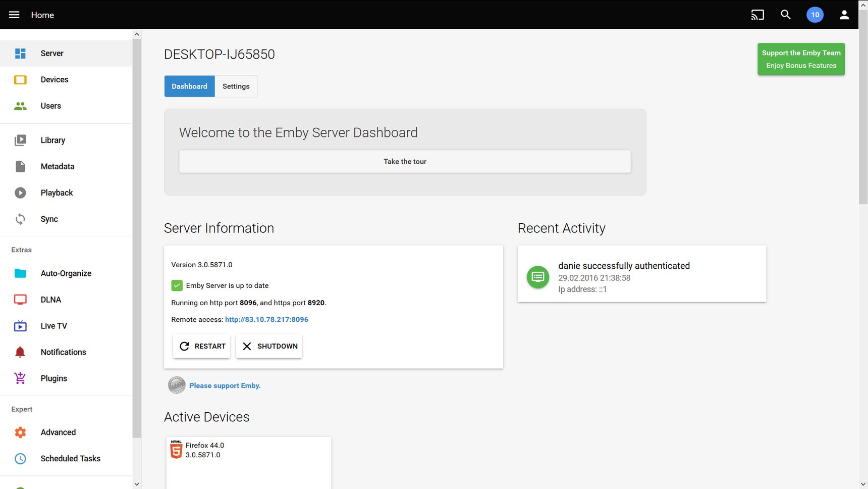Viewport: 868px width, 489px height.
Task: Click the Sync arrows icon
Action: 20,219
